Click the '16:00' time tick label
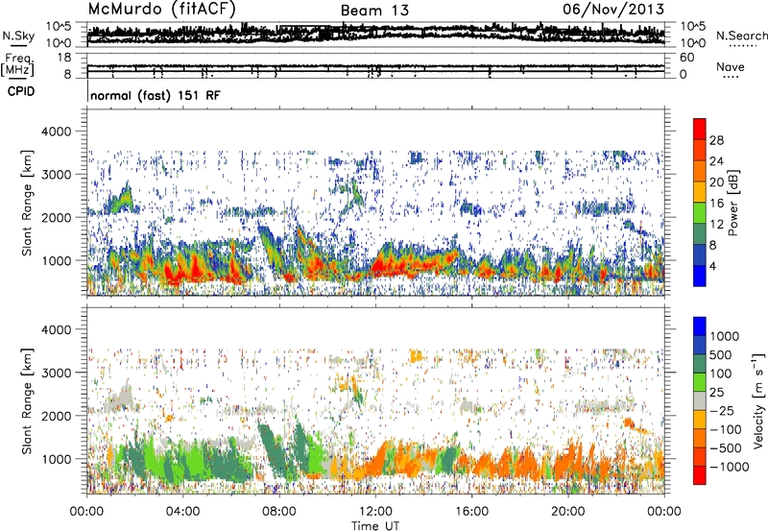The height and width of the screenshot is (532, 768). pyautogui.click(x=471, y=512)
